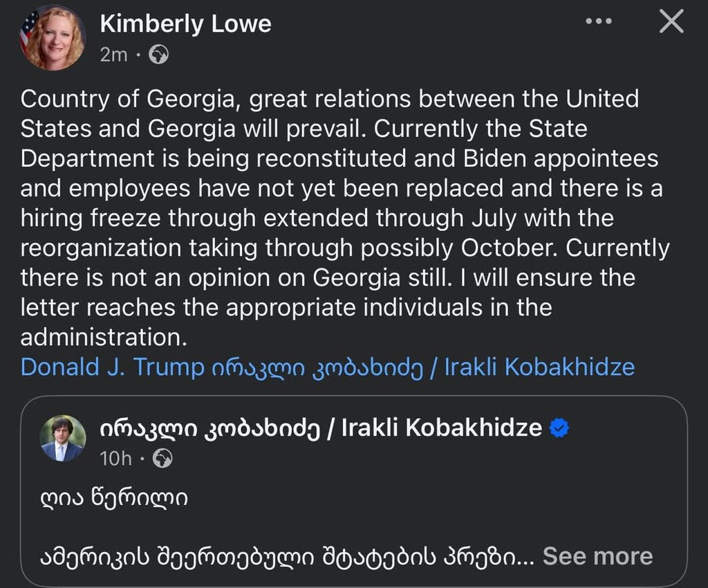
Task: Open the shared post author name in bold
Action: 321,428
